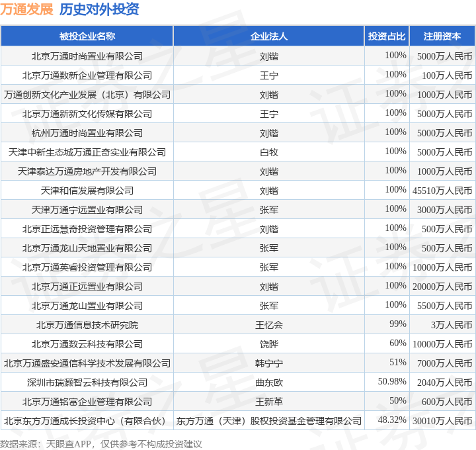Select 北京万通时尚置业有限公司 row name
Screen dimensions: 476x450
click(87, 56)
